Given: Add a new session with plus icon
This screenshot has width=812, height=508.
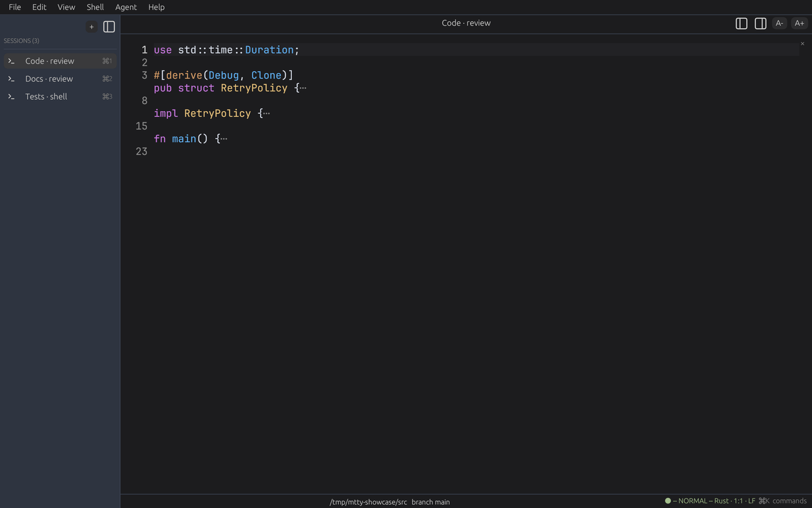Looking at the screenshot, I should [91, 27].
